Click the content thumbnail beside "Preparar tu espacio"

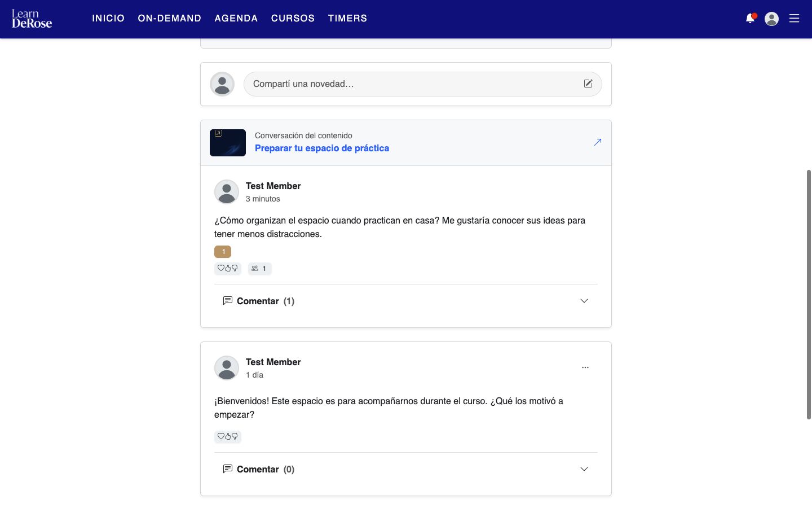(x=228, y=143)
